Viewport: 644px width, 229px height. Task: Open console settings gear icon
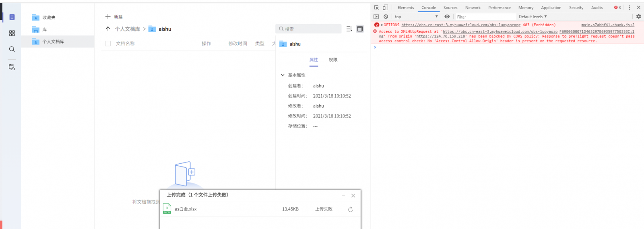click(x=638, y=17)
